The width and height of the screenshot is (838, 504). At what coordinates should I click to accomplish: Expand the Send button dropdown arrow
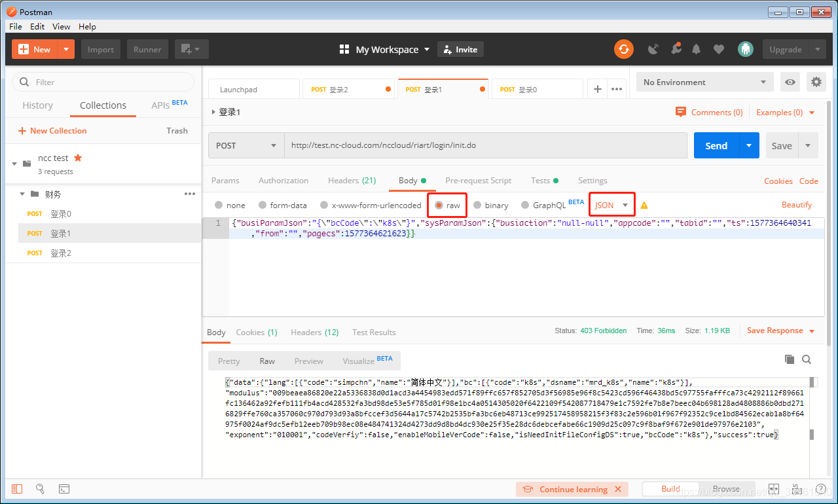[x=749, y=145]
